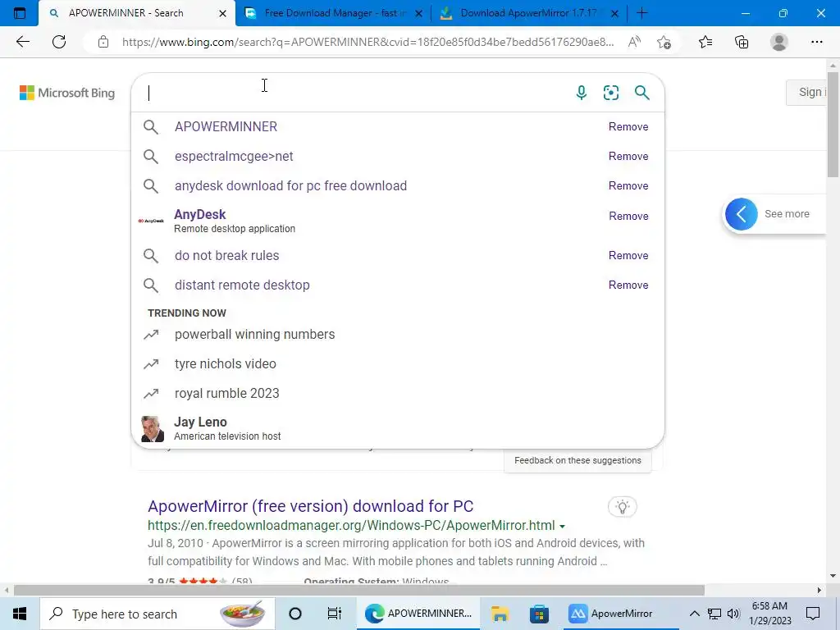The image size is (840, 630).
Task: Open the tab actions menu icon
Action: click(x=20, y=13)
